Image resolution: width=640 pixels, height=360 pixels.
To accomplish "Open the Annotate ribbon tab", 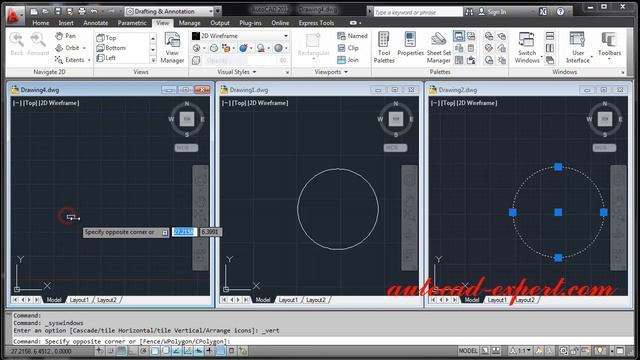I will pyautogui.click(x=96, y=23).
